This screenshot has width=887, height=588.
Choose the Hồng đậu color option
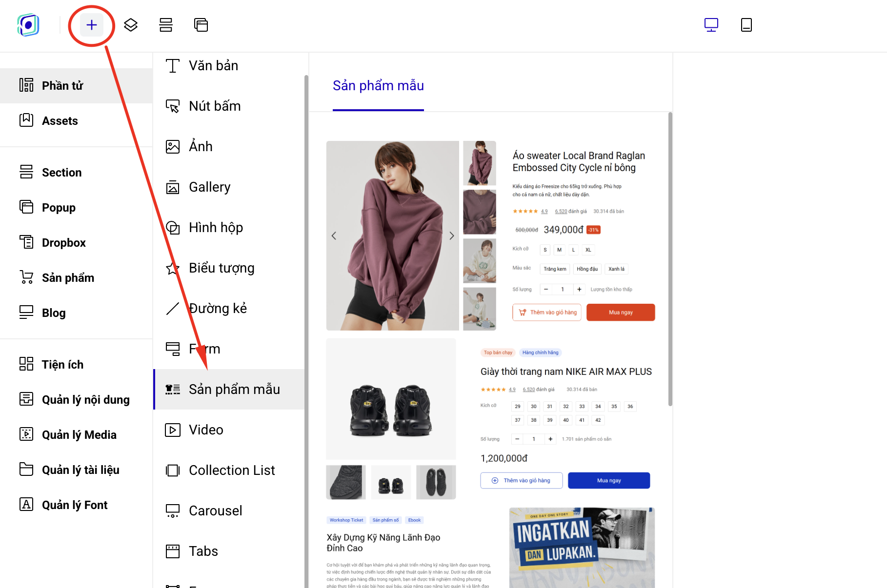coord(587,269)
